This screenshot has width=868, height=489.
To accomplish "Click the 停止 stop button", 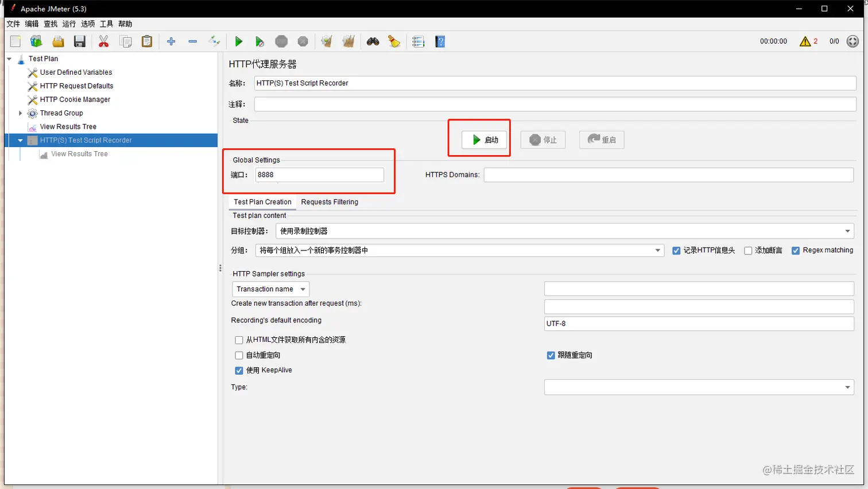I will point(543,140).
